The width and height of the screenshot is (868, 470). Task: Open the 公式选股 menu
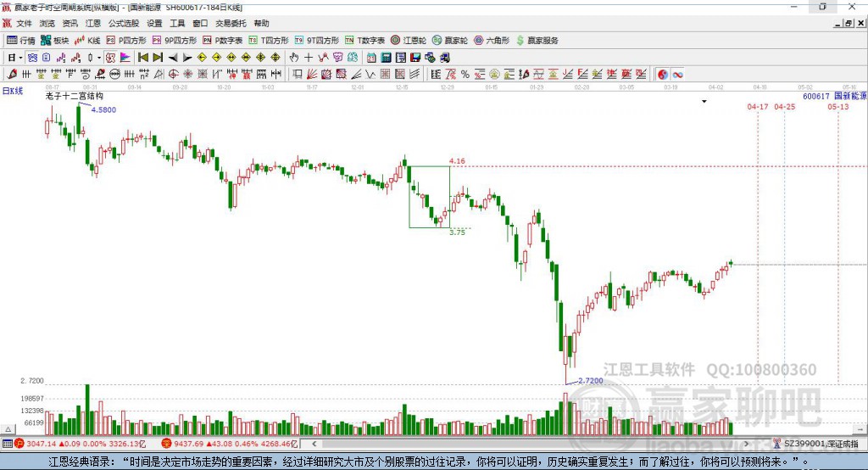(124, 23)
